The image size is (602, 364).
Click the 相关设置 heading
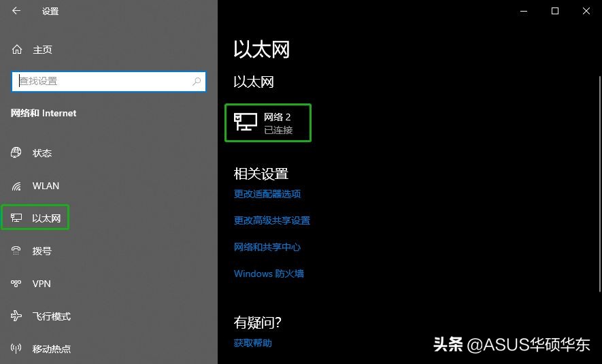[x=261, y=174]
